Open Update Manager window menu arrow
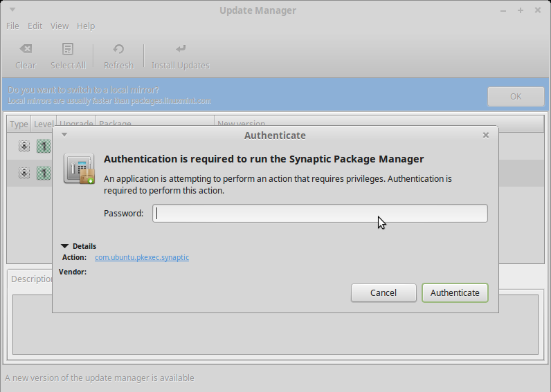 (12, 10)
